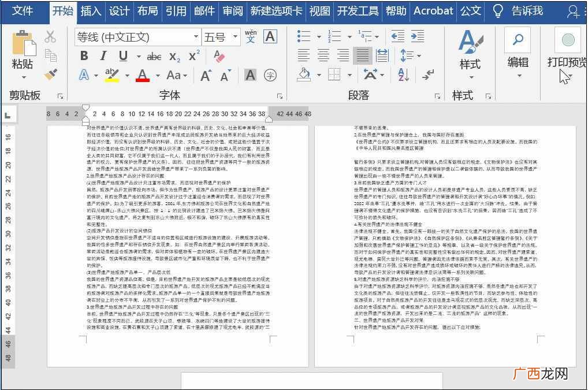Toggle Bold formatting

[84, 56]
